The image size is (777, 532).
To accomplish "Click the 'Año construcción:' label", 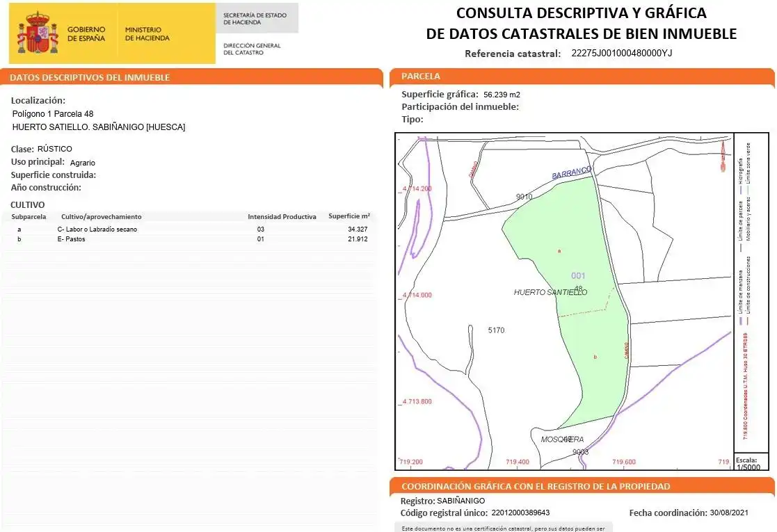I will (x=46, y=187).
